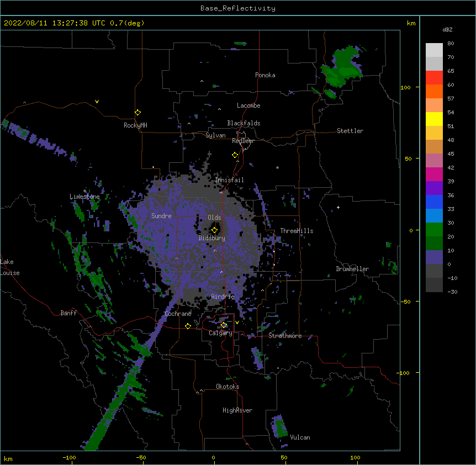Click the Limestone label
The image size is (476, 465).
84,197
